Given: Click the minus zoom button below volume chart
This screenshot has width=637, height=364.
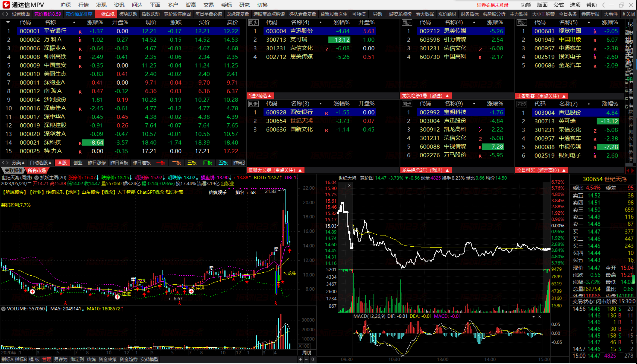Looking at the screenshot, I should 306,360.
